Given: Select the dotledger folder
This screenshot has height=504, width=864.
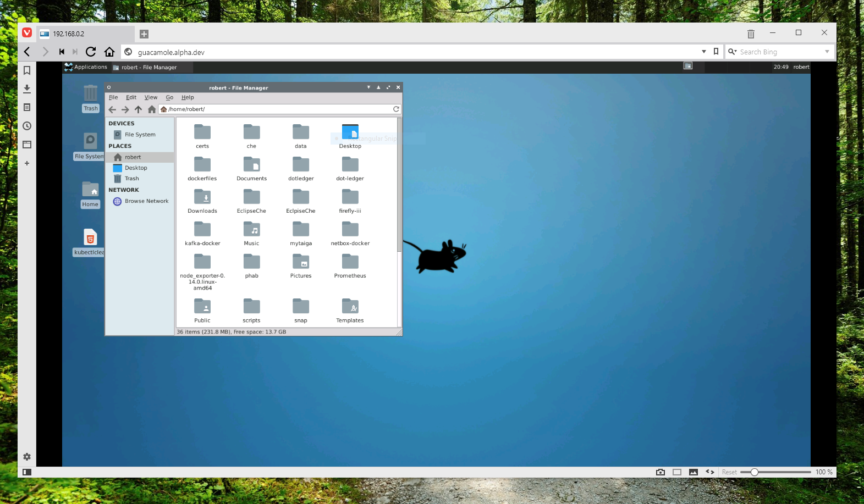Looking at the screenshot, I should click(301, 168).
